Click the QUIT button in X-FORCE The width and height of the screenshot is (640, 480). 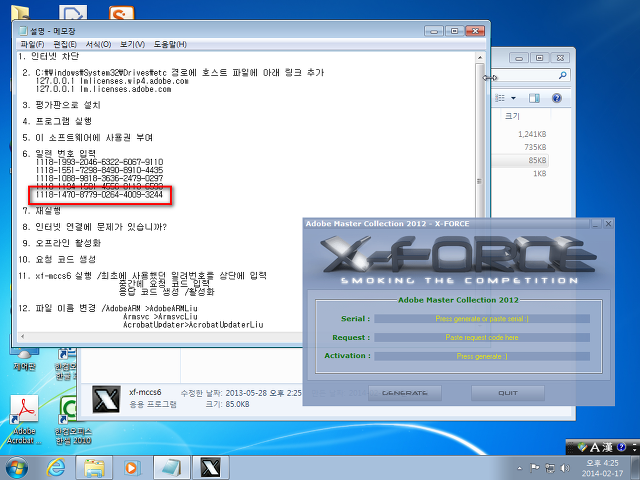508,393
